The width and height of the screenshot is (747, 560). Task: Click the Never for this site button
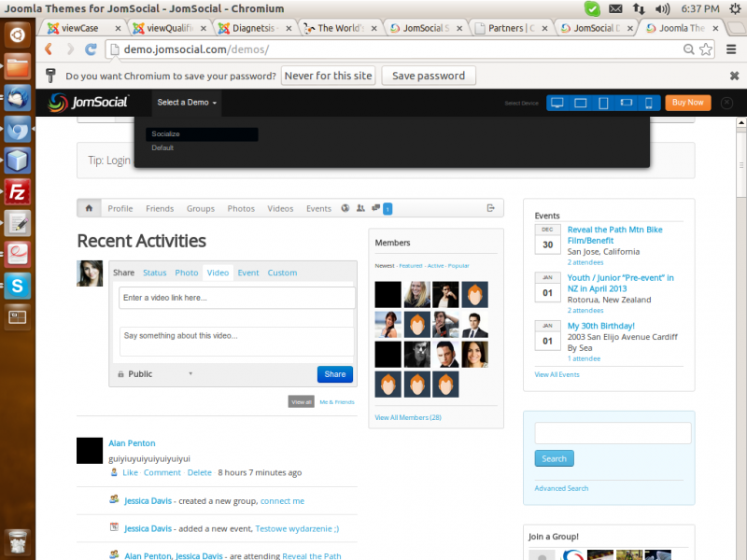pos(329,76)
